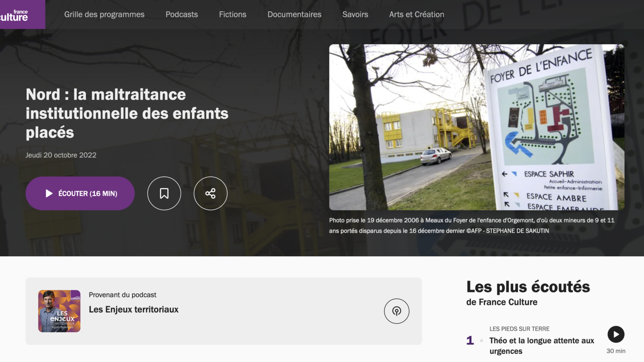Go to Fictions
This screenshot has height=362, width=644.
pyautogui.click(x=233, y=14)
